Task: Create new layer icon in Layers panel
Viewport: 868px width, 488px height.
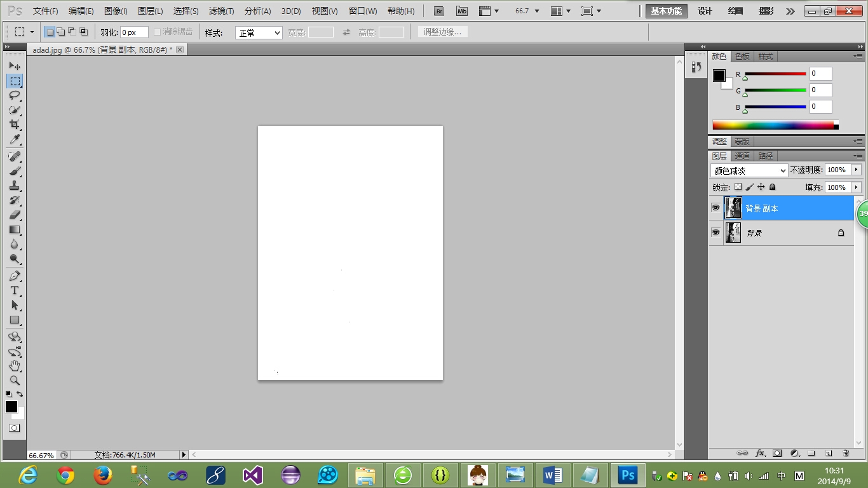Action: (829, 453)
